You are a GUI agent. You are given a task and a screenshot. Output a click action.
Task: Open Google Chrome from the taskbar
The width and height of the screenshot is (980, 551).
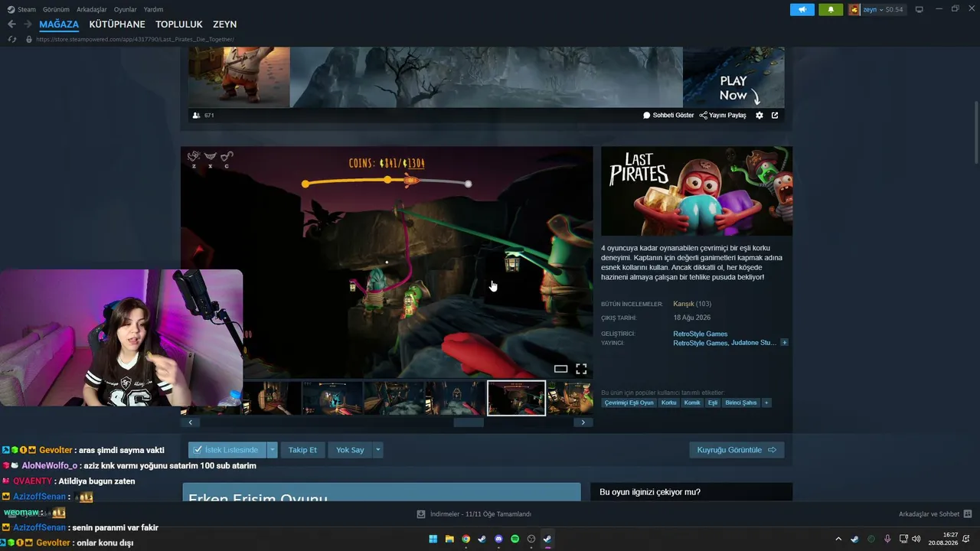(x=466, y=539)
